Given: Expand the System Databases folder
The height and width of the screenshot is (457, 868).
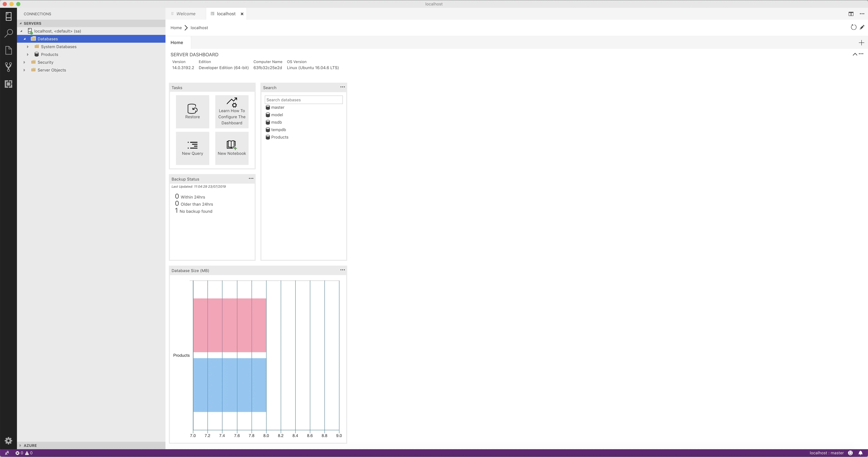Looking at the screenshot, I should (28, 47).
